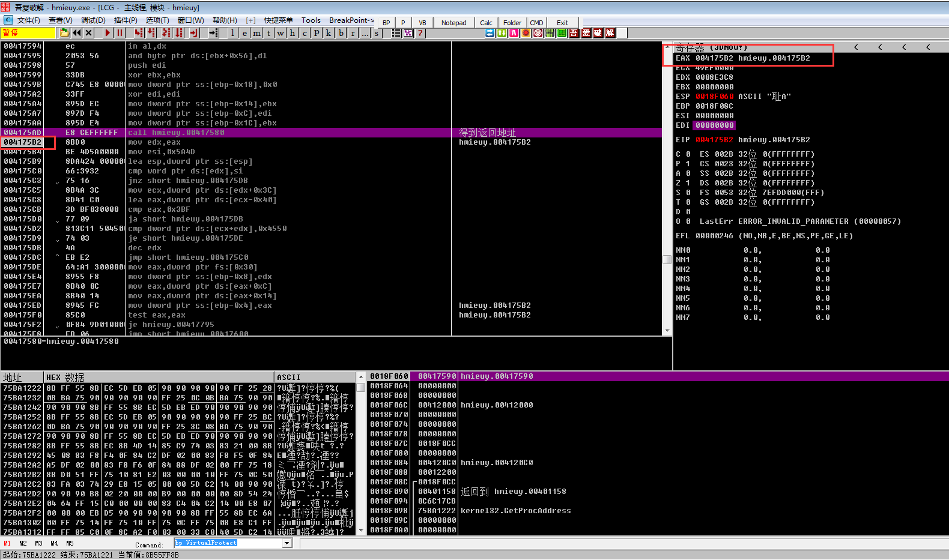The width and height of the screenshot is (949, 560).
Task: Restart the program with the rewind icon
Action: coord(77,33)
